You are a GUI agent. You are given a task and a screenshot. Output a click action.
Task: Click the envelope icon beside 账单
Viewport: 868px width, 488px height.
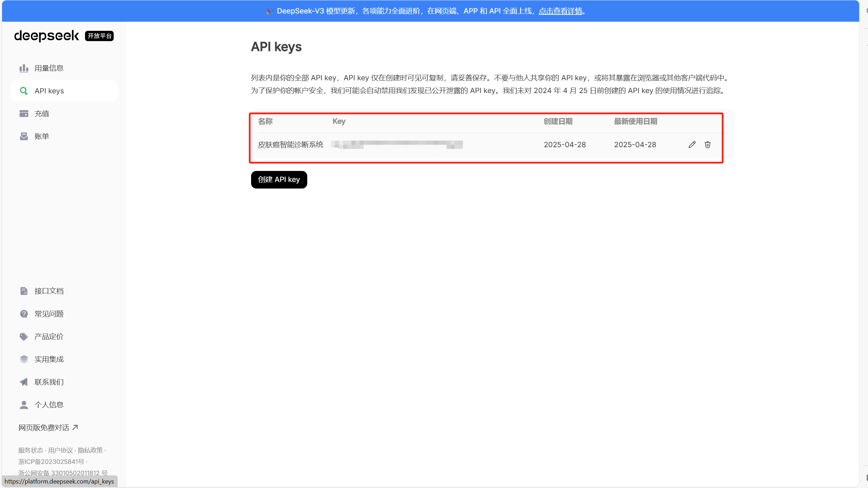coord(24,136)
